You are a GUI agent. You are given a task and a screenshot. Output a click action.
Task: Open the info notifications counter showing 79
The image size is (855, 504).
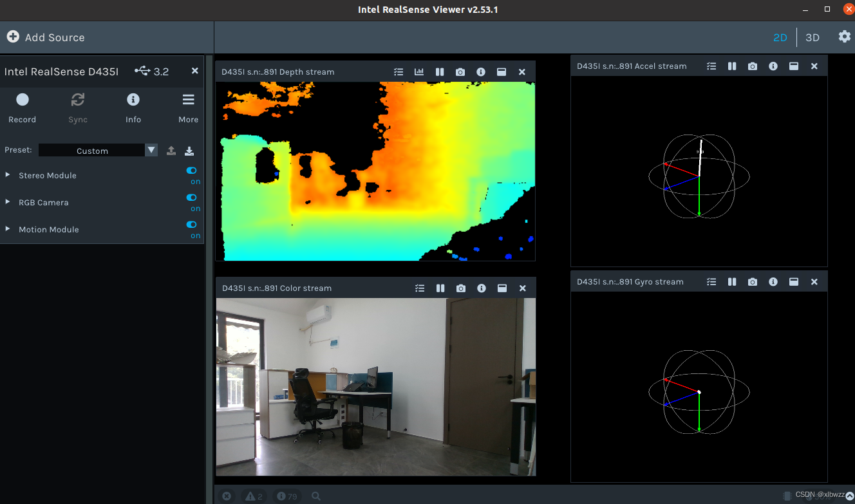[x=287, y=496]
